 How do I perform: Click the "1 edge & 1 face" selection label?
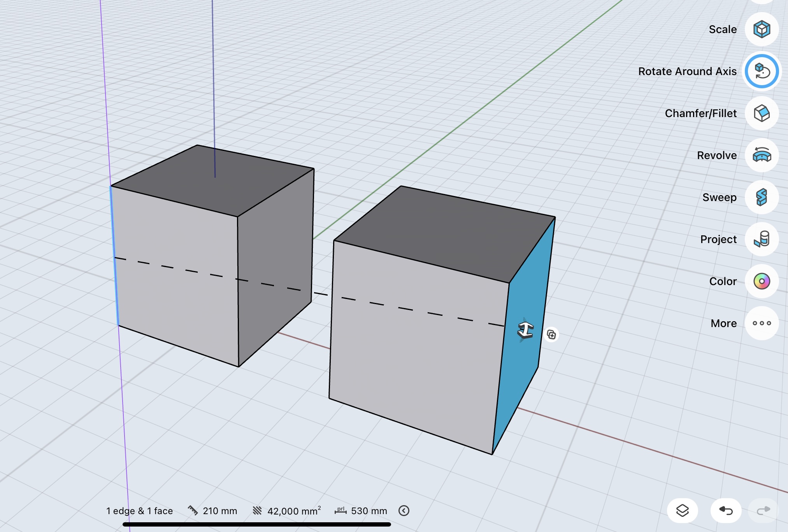tap(139, 511)
